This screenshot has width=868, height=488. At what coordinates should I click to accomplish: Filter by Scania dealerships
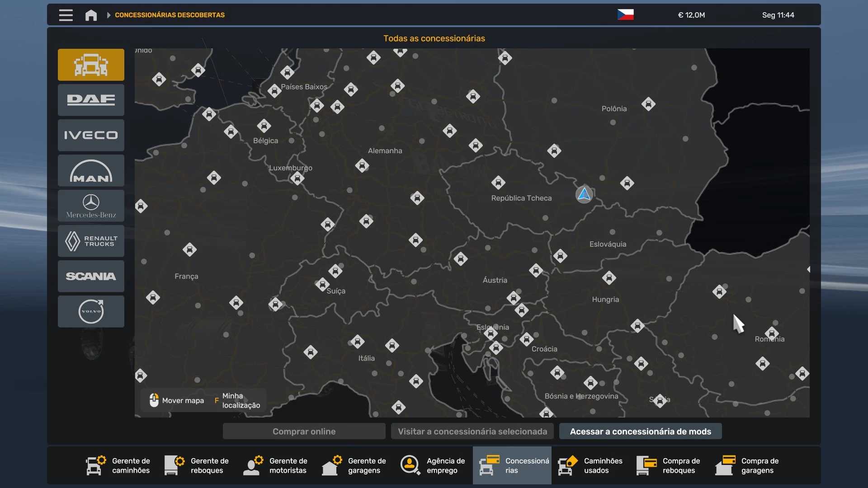(91, 276)
